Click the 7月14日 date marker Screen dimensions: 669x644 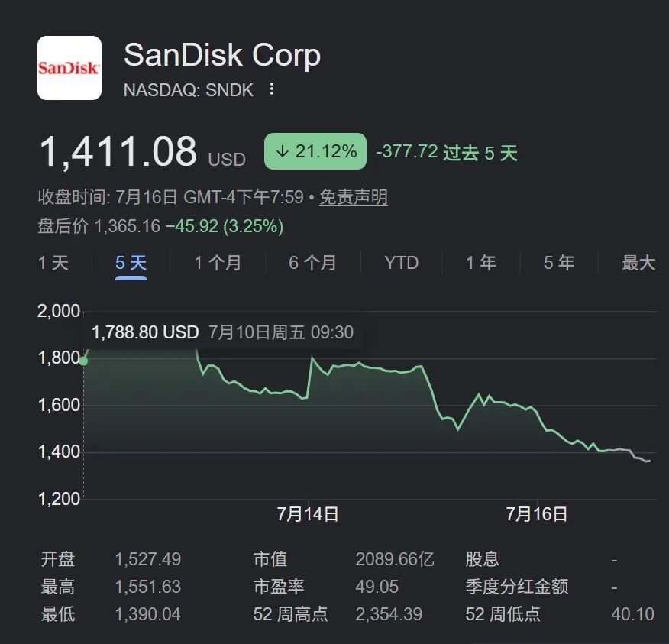(x=308, y=514)
